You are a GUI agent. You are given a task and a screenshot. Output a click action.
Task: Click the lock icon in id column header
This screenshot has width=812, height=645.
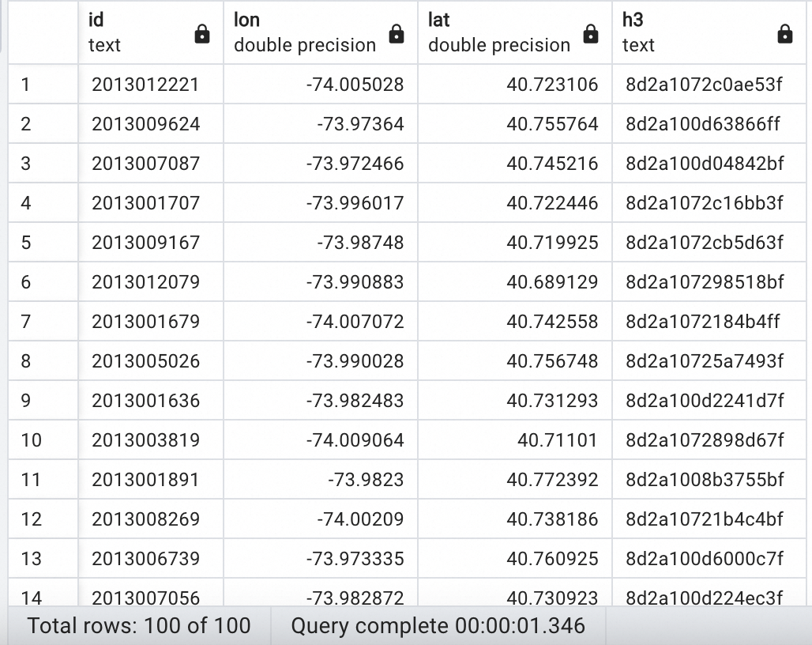tap(202, 34)
